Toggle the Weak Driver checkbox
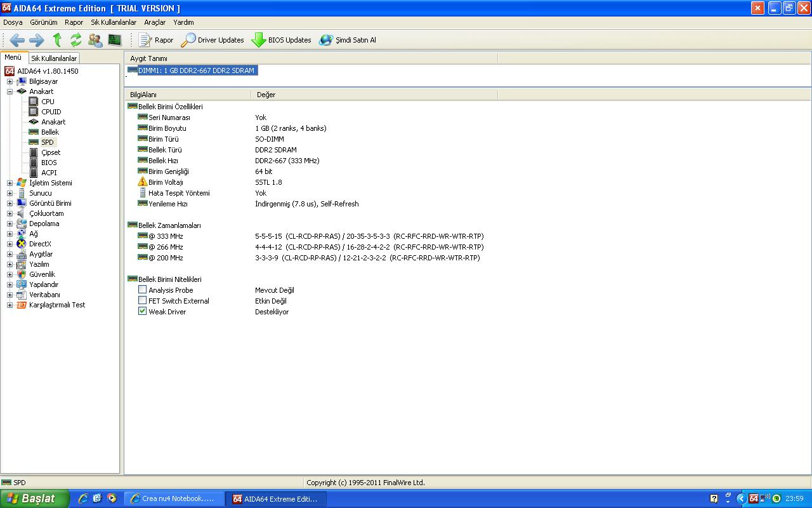The image size is (812, 508). tap(142, 311)
